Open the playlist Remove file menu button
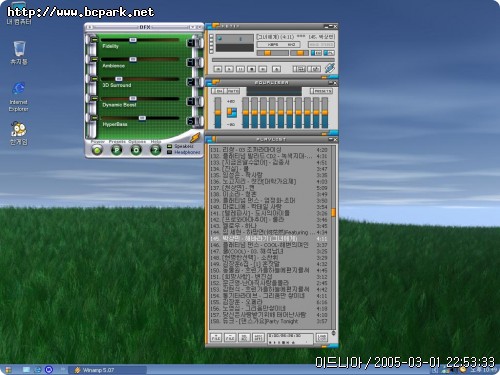500x375 pixels. tap(230, 338)
